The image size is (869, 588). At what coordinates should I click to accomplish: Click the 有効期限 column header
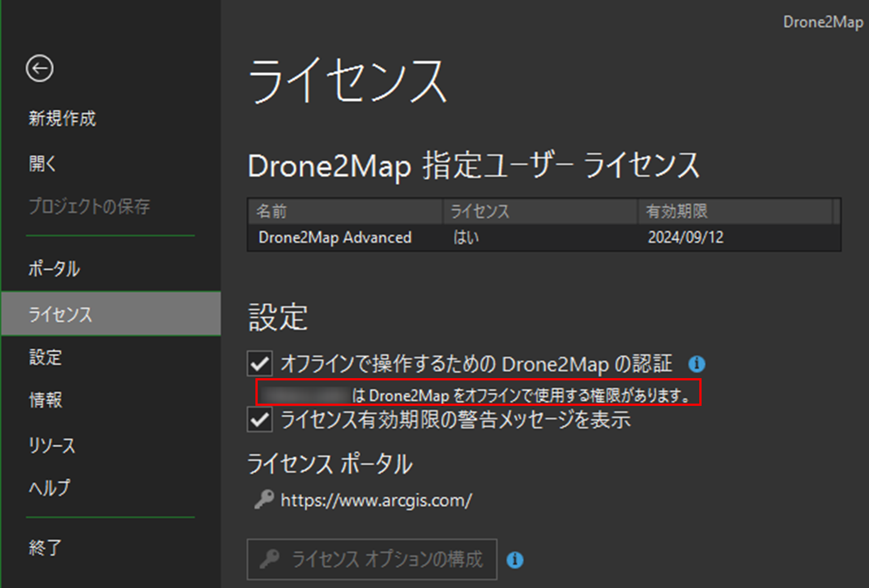coord(735,211)
